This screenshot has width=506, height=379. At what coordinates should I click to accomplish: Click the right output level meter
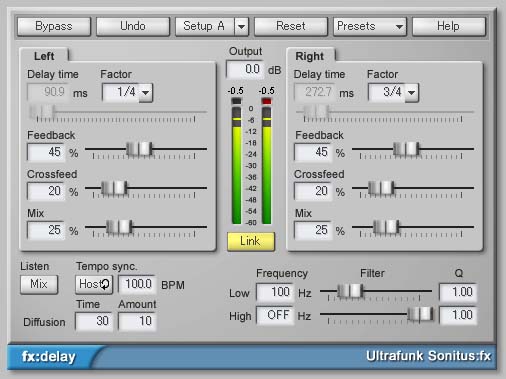click(267, 166)
